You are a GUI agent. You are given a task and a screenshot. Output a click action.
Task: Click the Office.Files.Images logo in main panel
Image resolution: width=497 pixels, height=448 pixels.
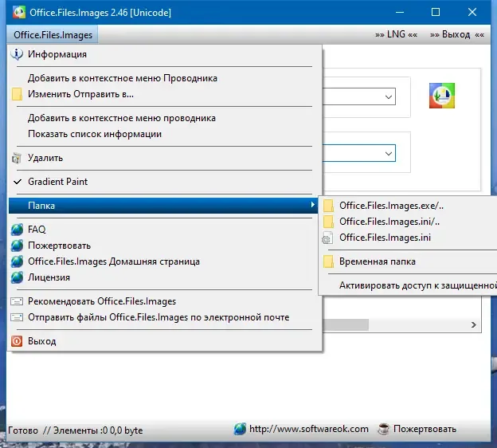pyautogui.click(x=442, y=96)
